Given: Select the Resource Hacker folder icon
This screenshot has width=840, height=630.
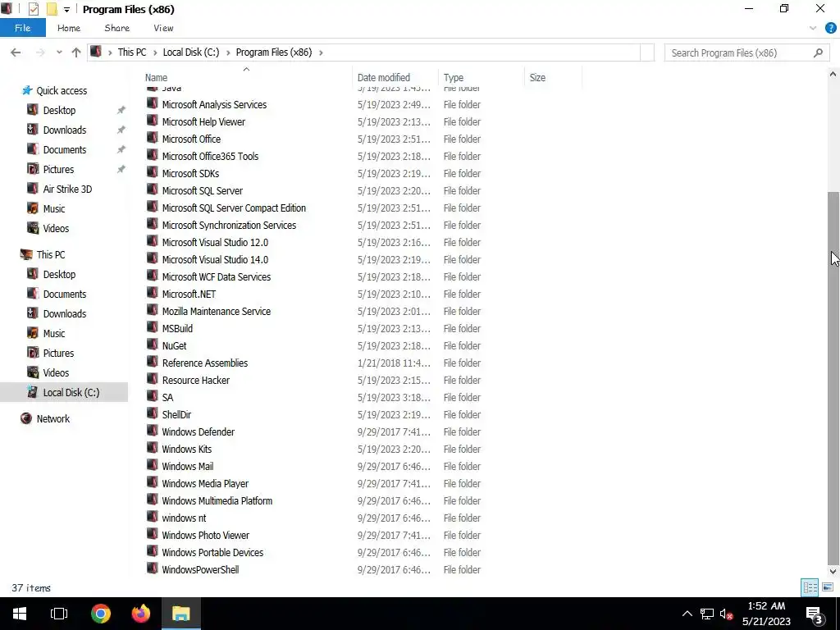Looking at the screenshot, I should (153, 379).
